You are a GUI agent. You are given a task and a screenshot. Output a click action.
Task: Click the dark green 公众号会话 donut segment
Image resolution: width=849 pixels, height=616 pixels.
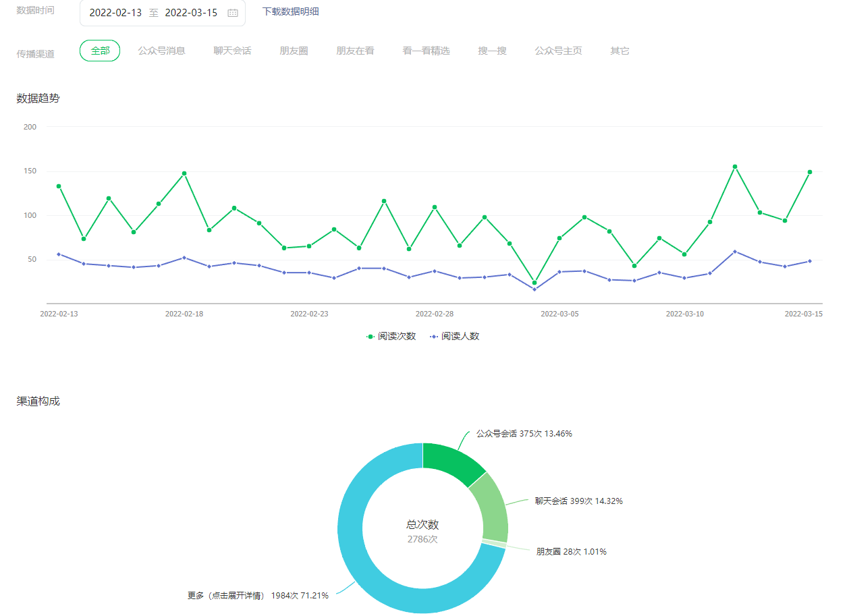(451, 461)
